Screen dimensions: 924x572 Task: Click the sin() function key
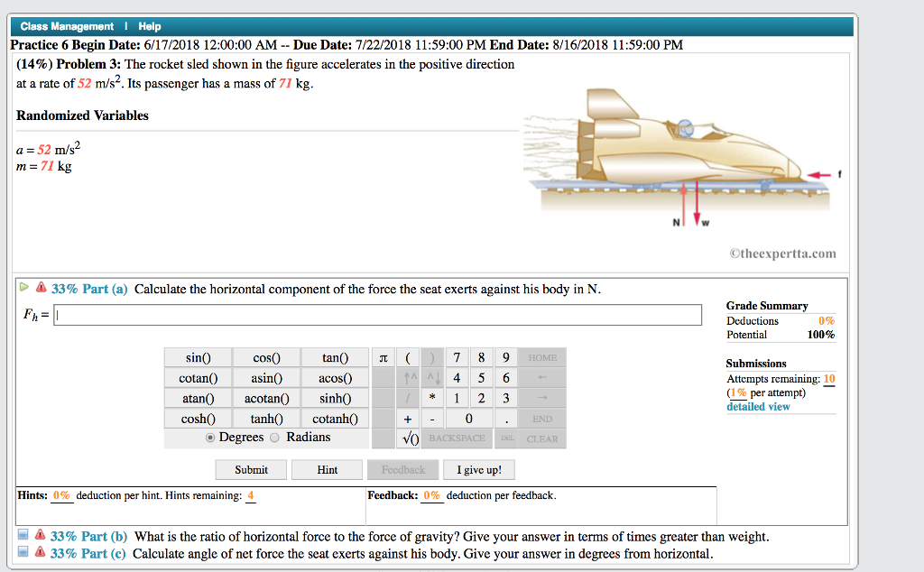coord(198,357)
